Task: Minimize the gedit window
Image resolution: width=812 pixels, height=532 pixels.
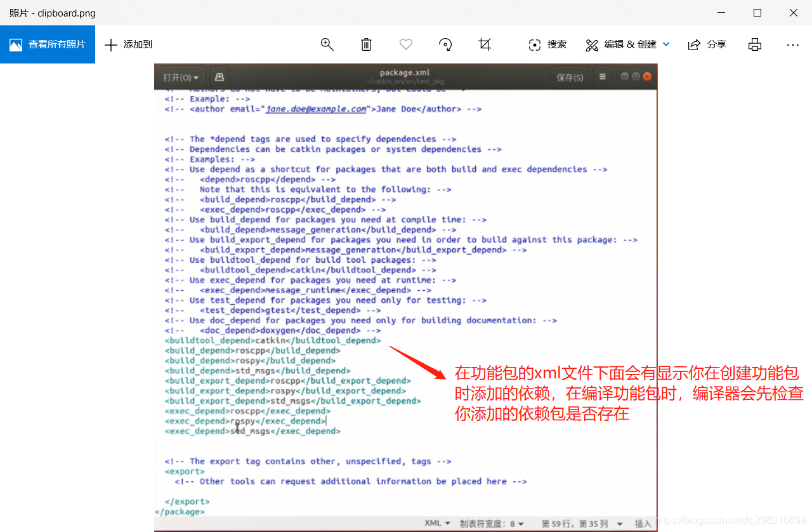Action: pyautogui.click(x=625, y=76)
